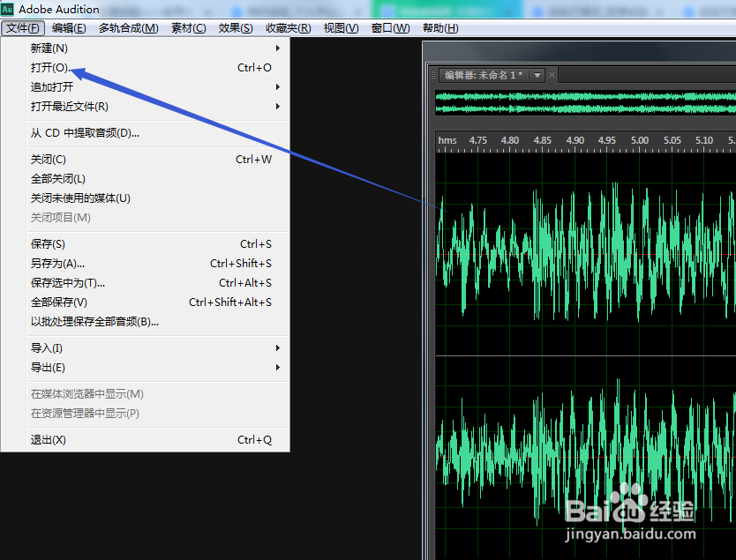Choose 退出(X) to quit Audition

point(49,438)
